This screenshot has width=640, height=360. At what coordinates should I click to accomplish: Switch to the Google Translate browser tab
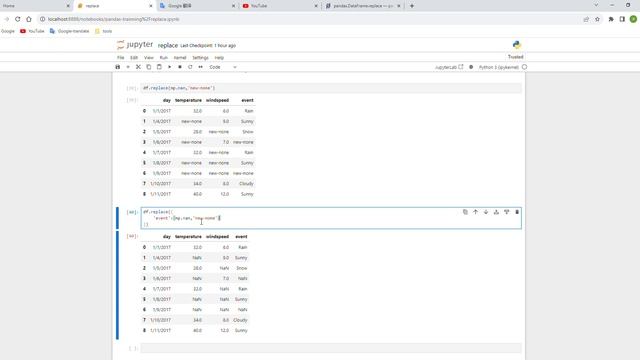click(197, 6)
